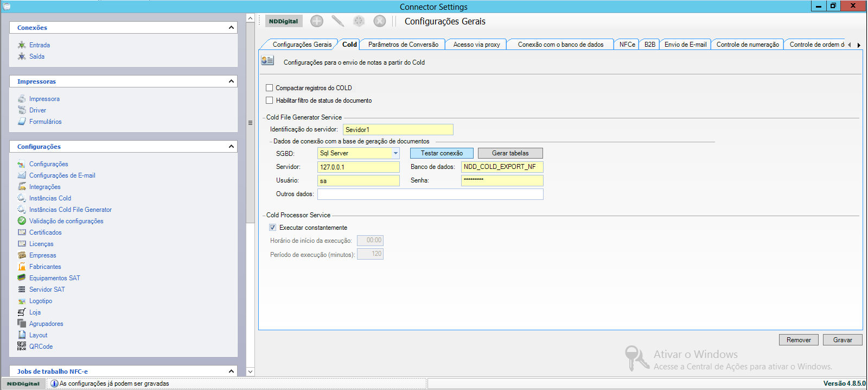Screen dimensions: 868x390
Task: Switch to Parâmetros de Conversão tab
Action: (x=403, y=45)
